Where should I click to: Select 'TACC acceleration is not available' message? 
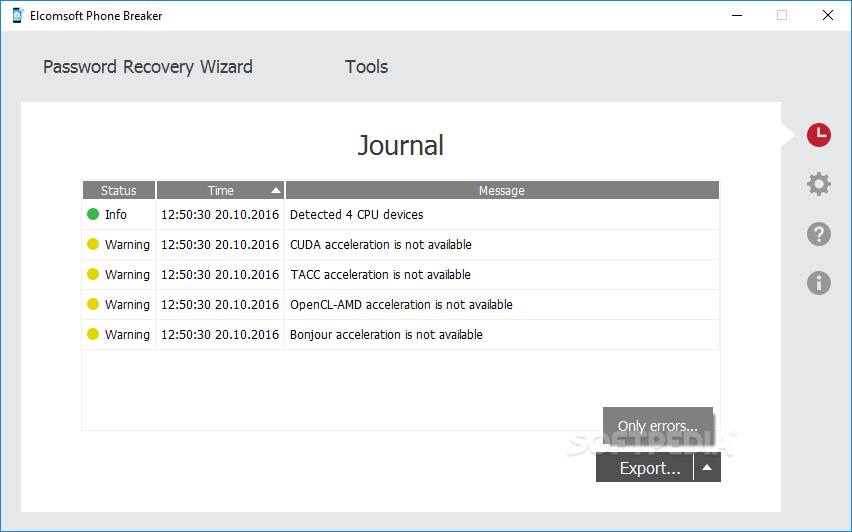380,274
